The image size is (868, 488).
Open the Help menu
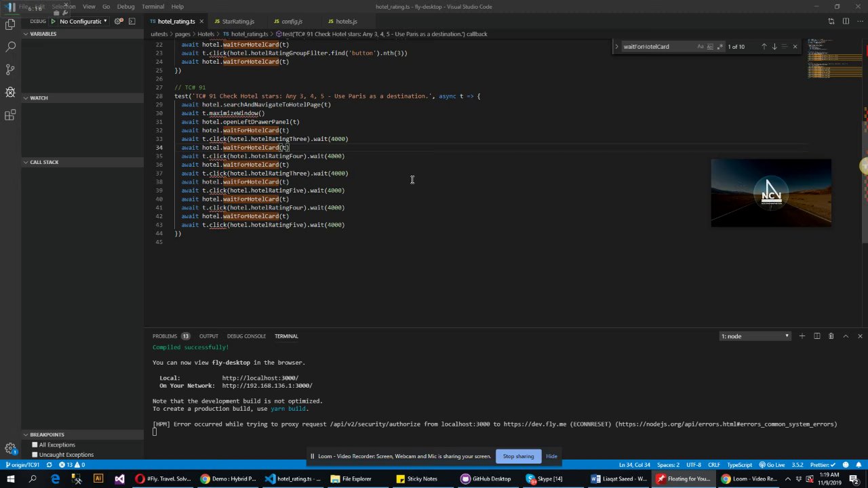(177, 7)
